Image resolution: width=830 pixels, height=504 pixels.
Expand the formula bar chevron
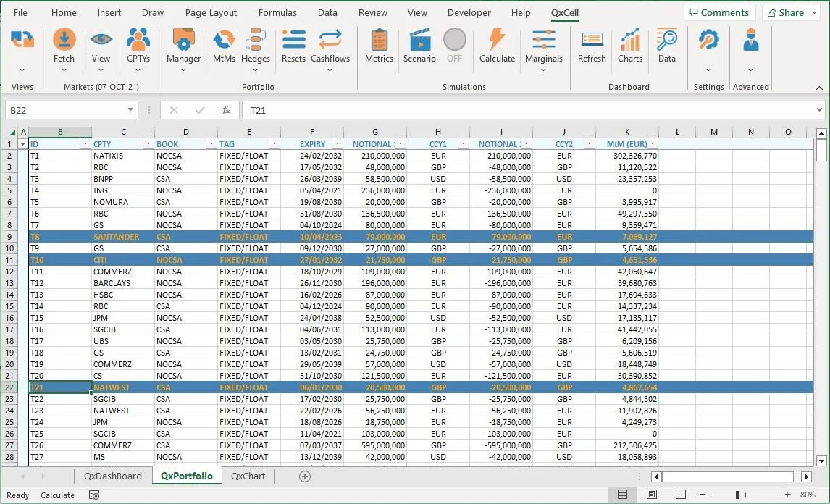tap(819, 110)
